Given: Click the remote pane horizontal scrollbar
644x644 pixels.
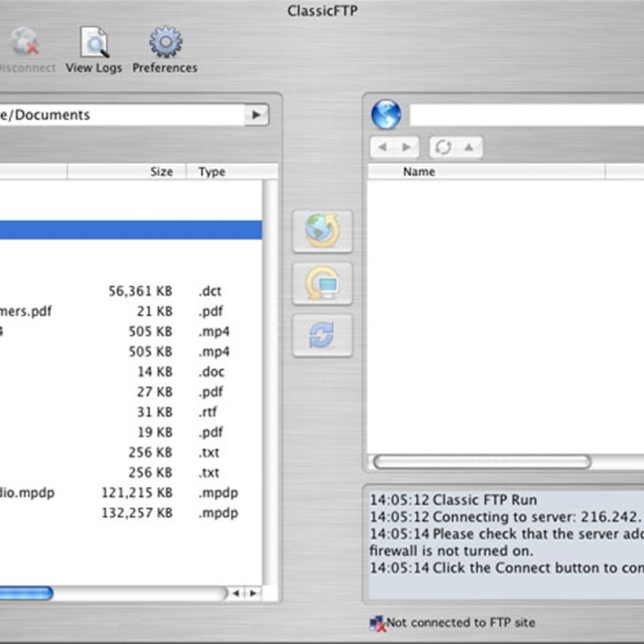Looking at the screenshot, I should 482,462.
